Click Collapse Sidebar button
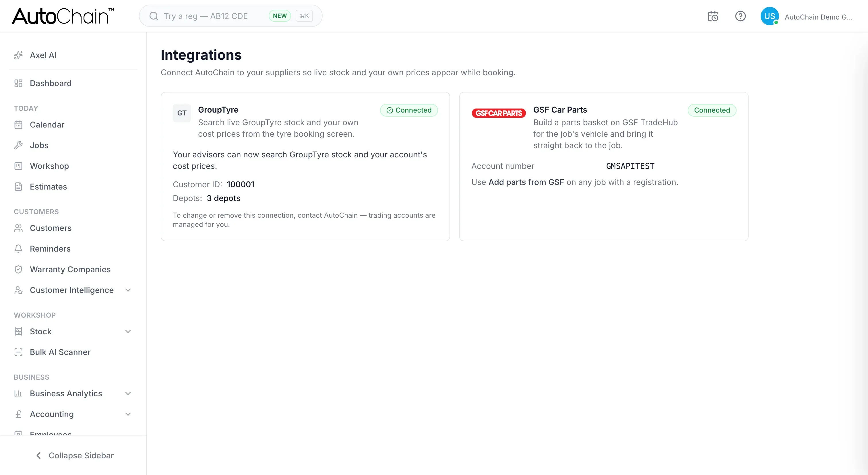Screen dimensions: 868x475 (x=74, y=455)
